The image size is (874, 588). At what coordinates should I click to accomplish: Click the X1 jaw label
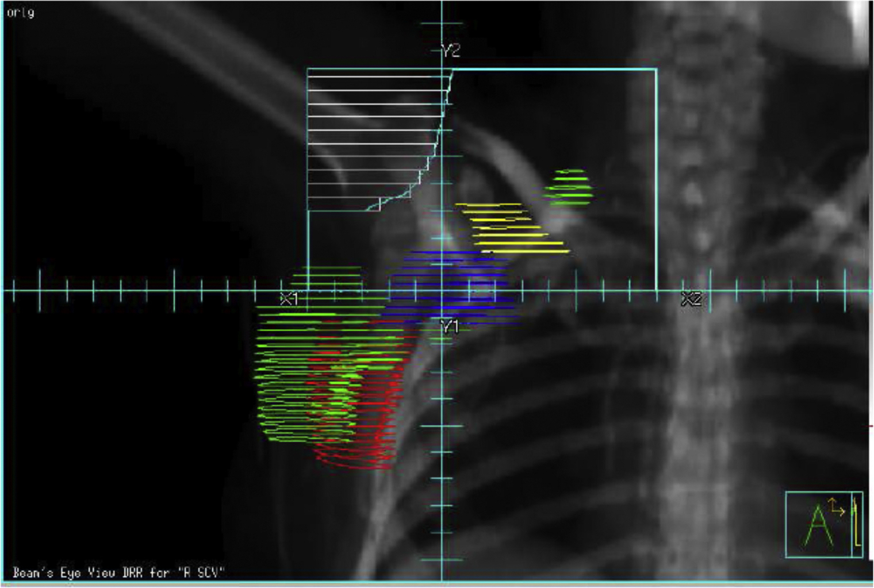tap(289, 299)
